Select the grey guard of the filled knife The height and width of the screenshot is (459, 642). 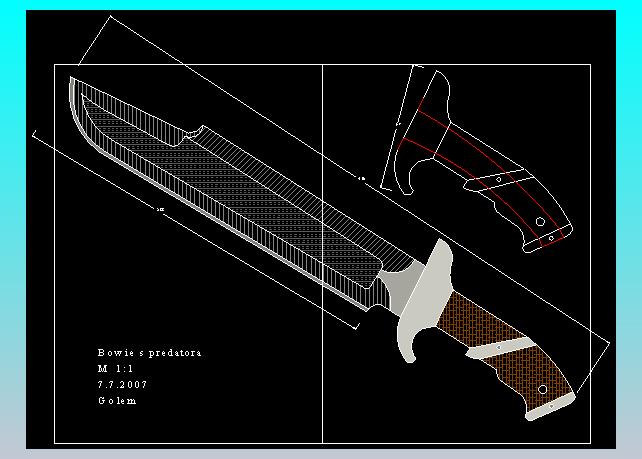pyautogui.click(x=426, y=299)
